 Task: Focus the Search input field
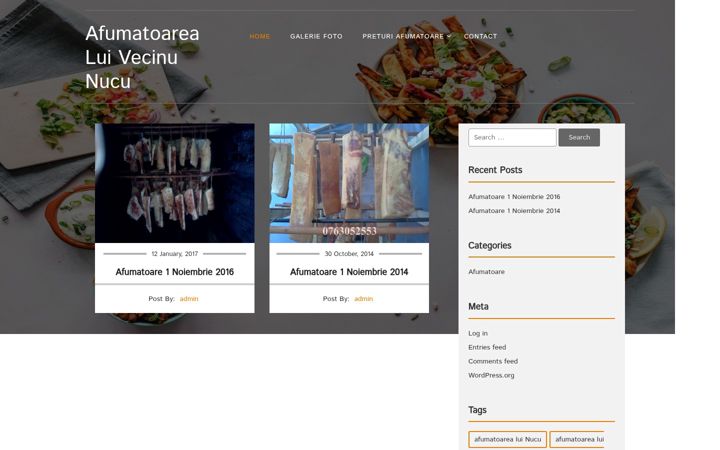point(512,137)
